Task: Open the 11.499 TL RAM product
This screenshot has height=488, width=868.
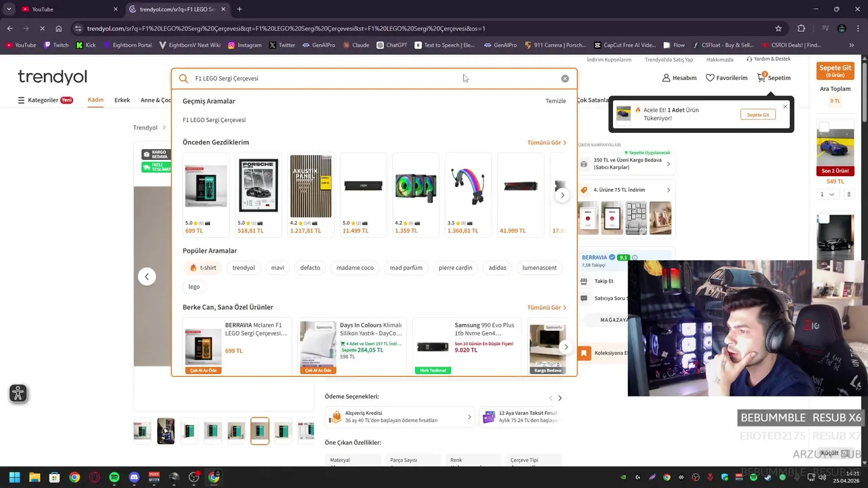Action: pos(363,195)
